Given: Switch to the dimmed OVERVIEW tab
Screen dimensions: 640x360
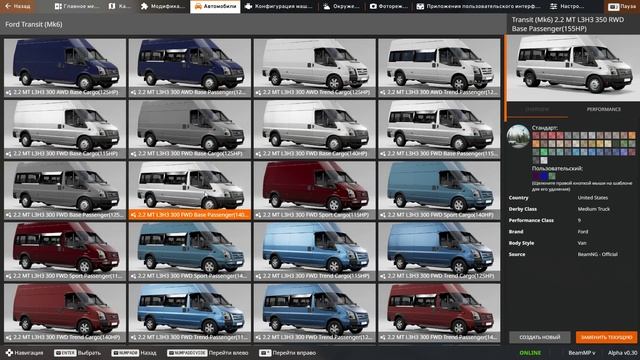Looking at the screenshot, I should [x=537, y=109].
